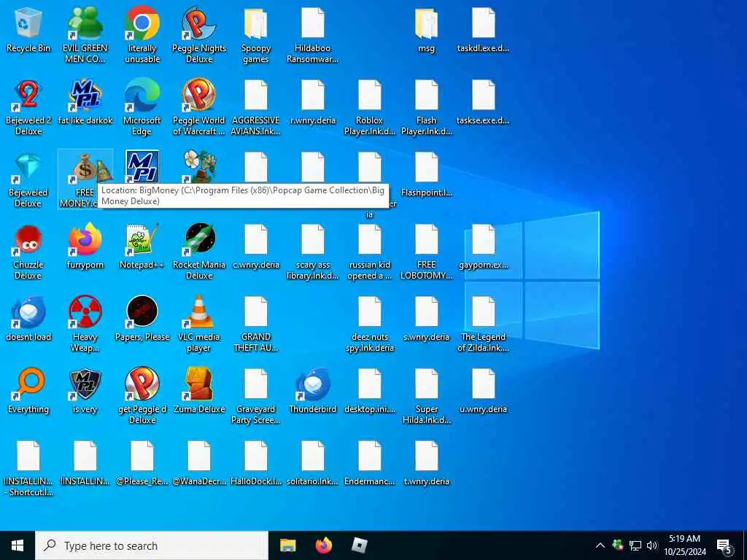Launch Firefox from the taskbar
This screenshot has width=747, height=560.
click(323, 545)
